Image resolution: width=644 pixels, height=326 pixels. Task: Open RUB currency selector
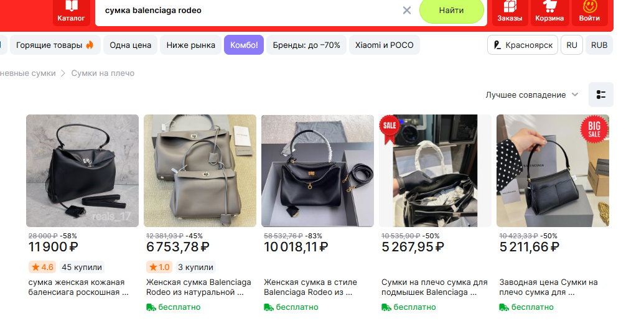point(599,45)
